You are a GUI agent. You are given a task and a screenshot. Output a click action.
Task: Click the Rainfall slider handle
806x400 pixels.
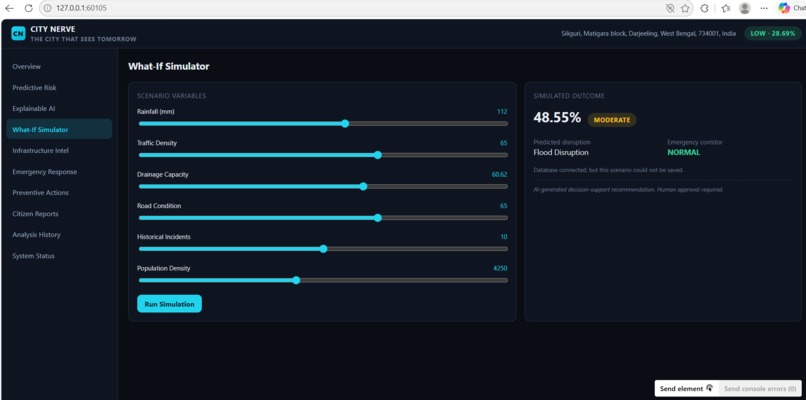tap(345, 123)
